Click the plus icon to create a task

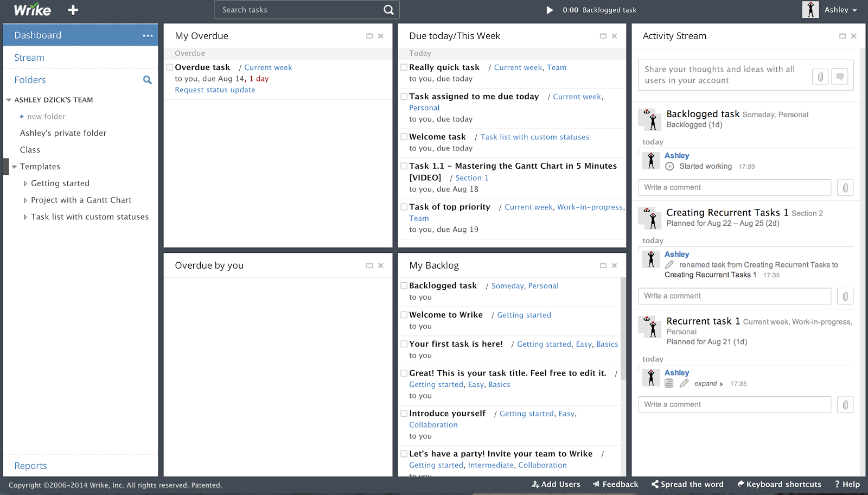[x=73, y=10]
